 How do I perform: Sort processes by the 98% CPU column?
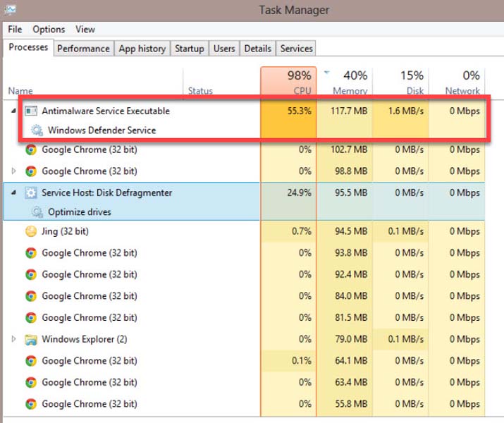click(288, 82)
